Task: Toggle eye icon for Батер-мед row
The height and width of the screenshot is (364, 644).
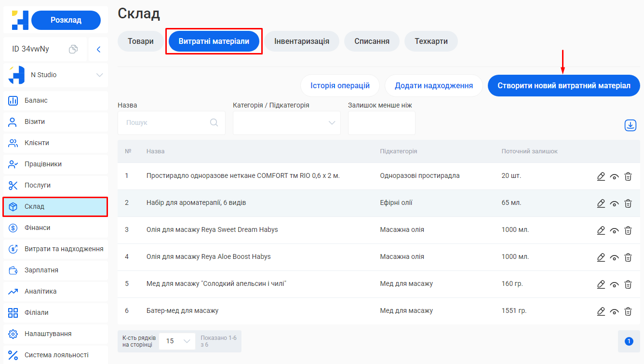Action: point(614,311)
